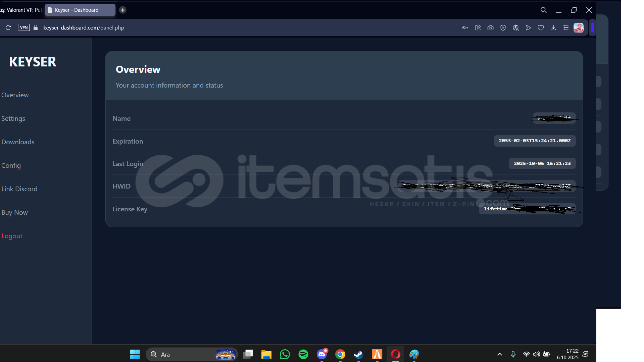Open File Explorer from the taskbar
Image resolution: width=644 pixels, height=362 pixels.
[x=266, y=354]
